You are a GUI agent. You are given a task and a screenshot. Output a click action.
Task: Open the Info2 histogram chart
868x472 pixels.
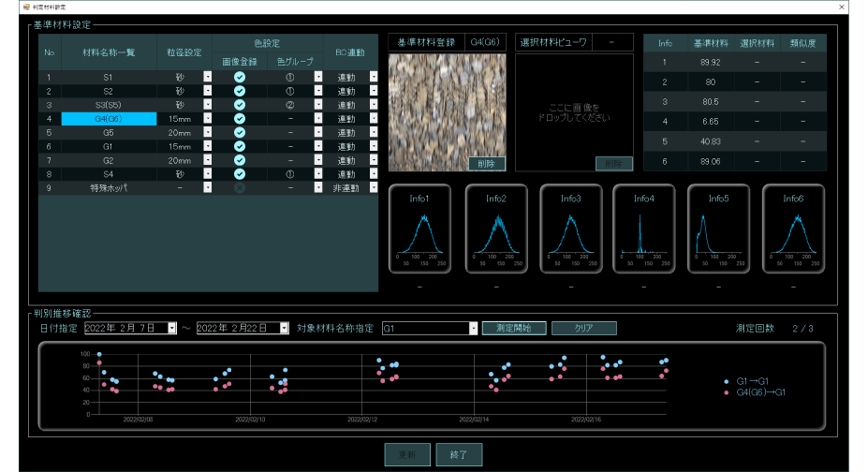coord(495,229)
